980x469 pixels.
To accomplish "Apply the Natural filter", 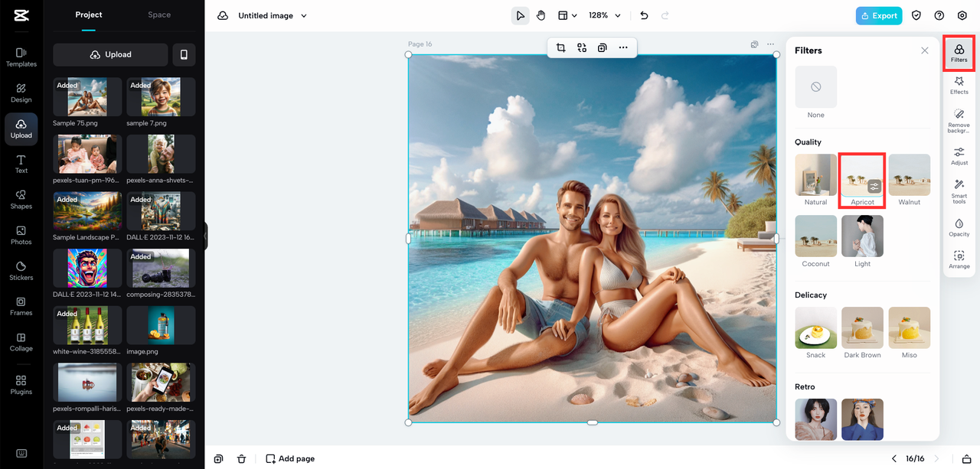I will pos(816,174).
